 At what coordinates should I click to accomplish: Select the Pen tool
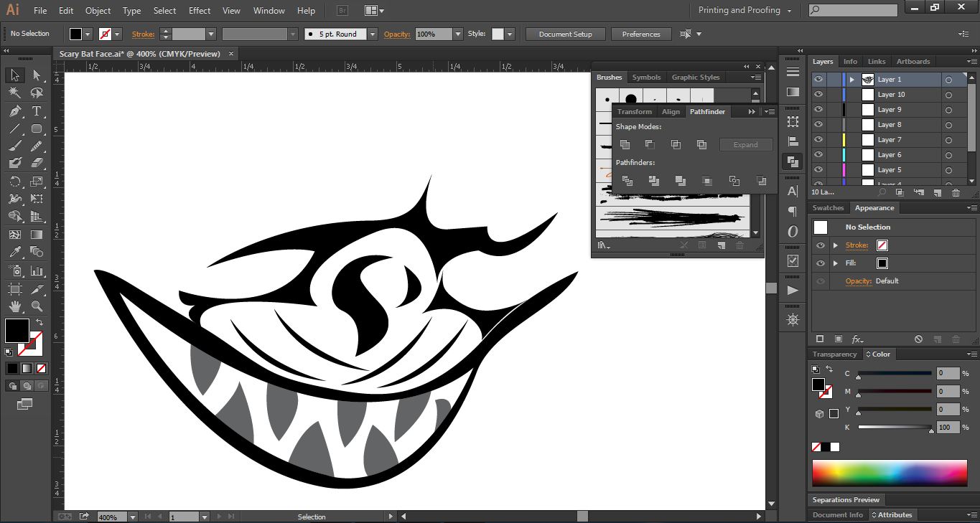(15, 111)
